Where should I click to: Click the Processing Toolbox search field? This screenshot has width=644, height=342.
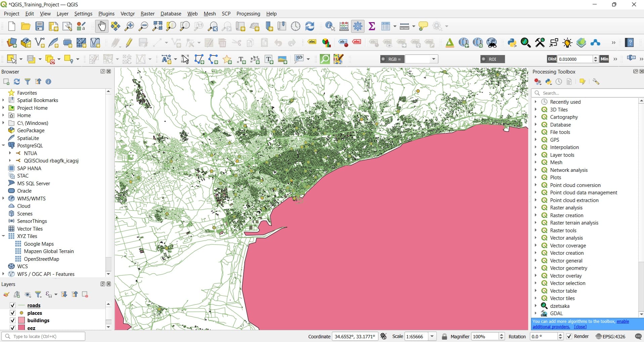pyautogui.click(x=588, y=93)
